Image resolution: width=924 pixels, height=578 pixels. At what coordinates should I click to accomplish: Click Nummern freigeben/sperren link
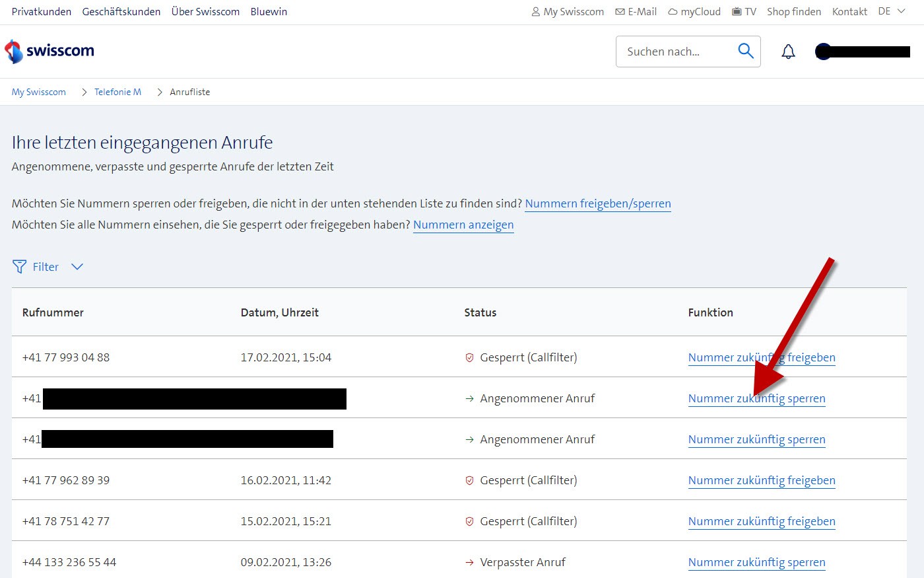[598, 203]
